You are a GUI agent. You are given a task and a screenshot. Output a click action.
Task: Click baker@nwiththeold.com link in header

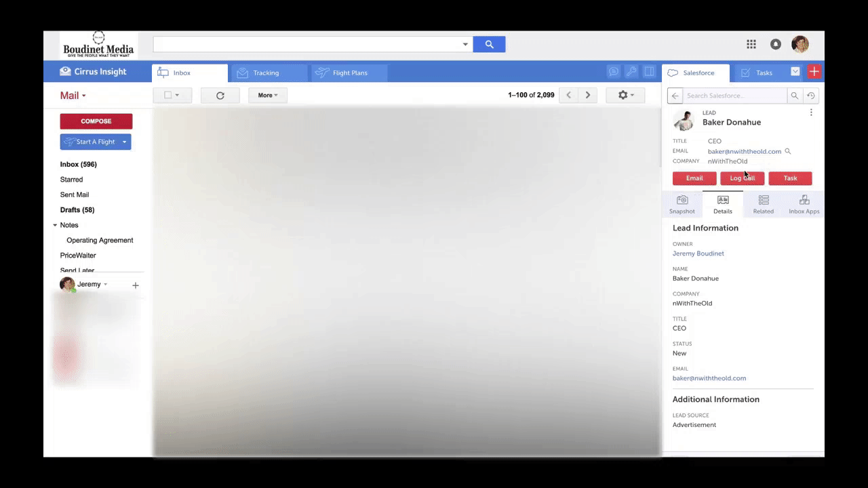pos(745,151)
